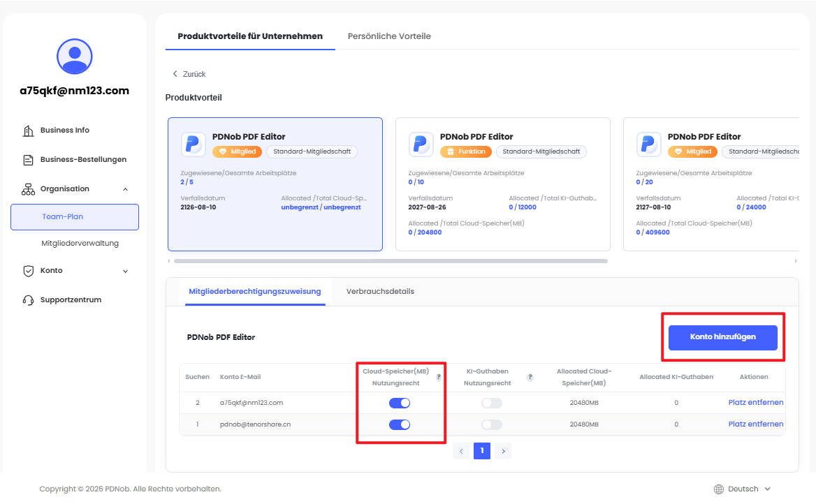This screenshot has height=504, width=816.
Task: Disable cloud storage for a75qkf@nm123.com
Action: [x=400, y=403]
